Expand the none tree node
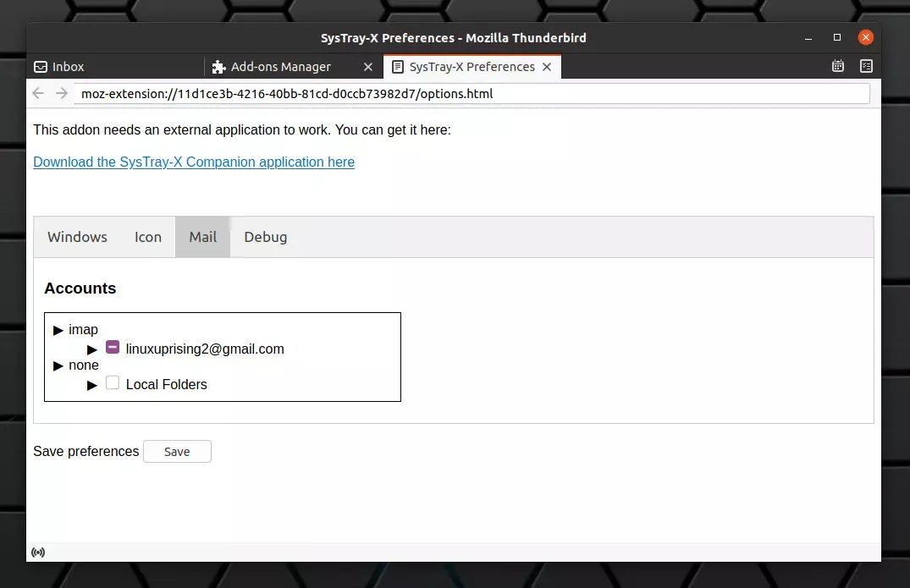The image size is (910, 588). click(x=58, y=365)
